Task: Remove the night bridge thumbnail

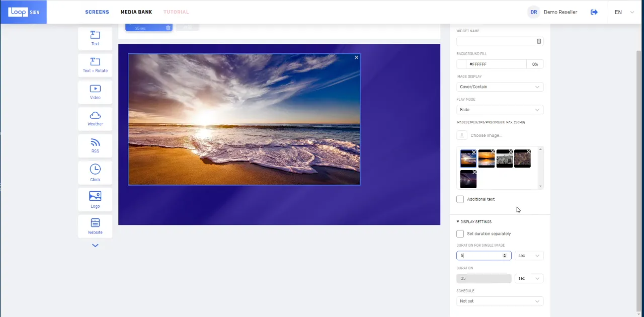Action: pyautogui.click(x=474, y=173)
